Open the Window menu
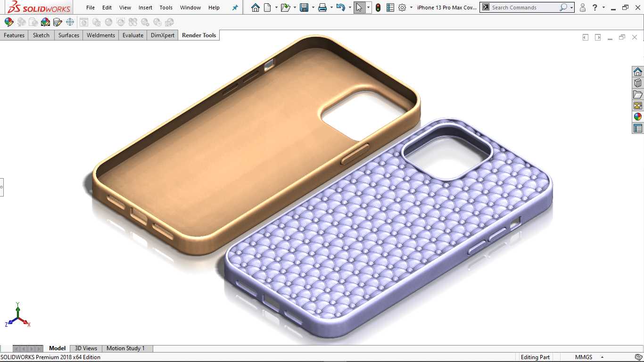The image size is (644, 362). click(190, 8)
